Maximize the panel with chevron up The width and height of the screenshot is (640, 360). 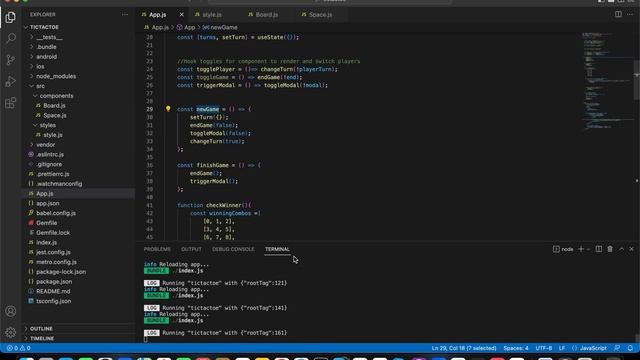pos(621,249)
